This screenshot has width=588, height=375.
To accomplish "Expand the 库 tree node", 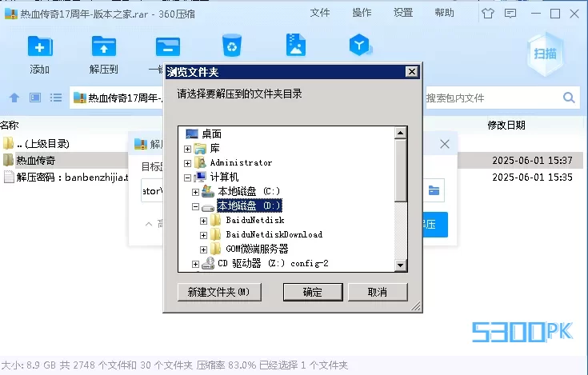I will point(187,149).
